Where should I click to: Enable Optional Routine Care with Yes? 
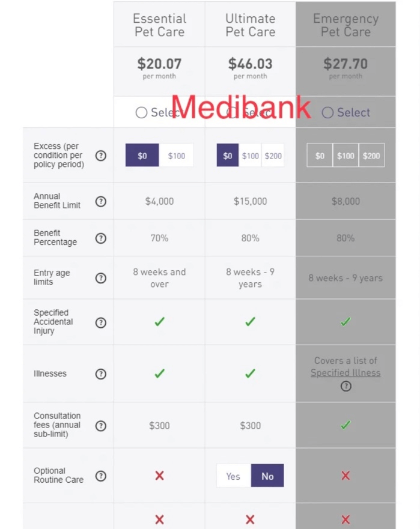(233, 476)
